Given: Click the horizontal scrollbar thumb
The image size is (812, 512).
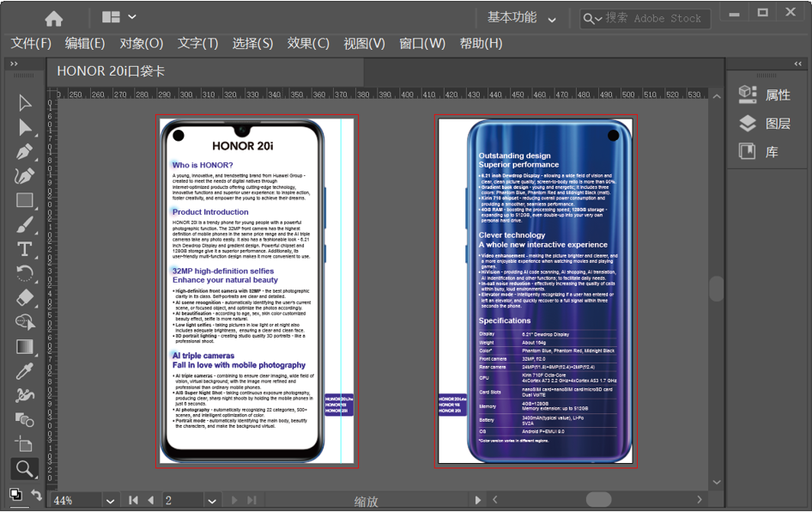Looking at the screenshot, I should [598, 500].
